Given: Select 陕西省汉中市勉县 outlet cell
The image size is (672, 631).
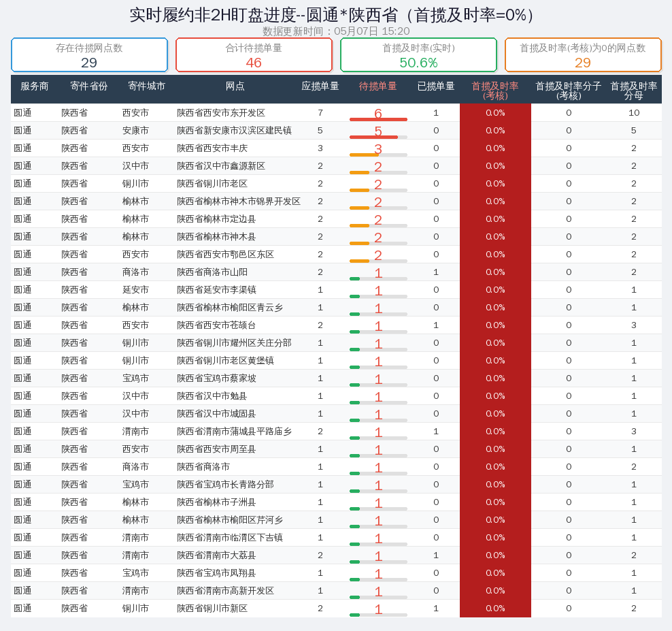Looking at the screenshot, I should (212, 396).
